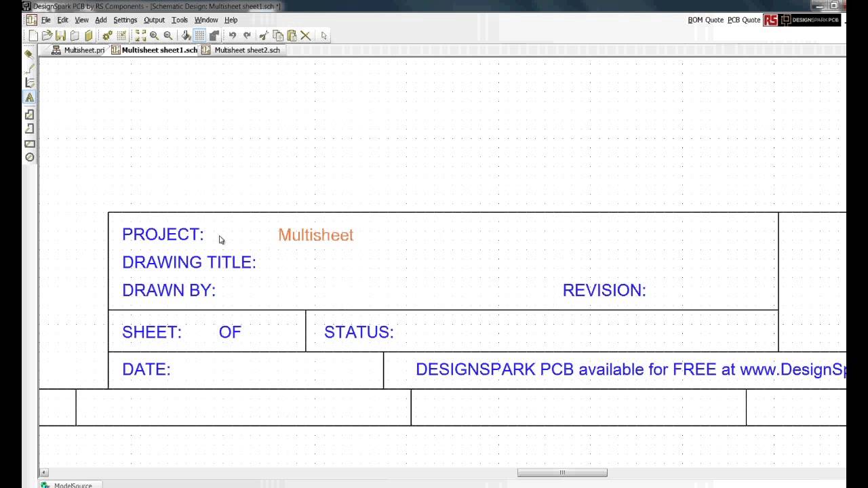
Task: Activate the Select mode arrow icon
Action: pyautogui.click(x=324, y=36)
